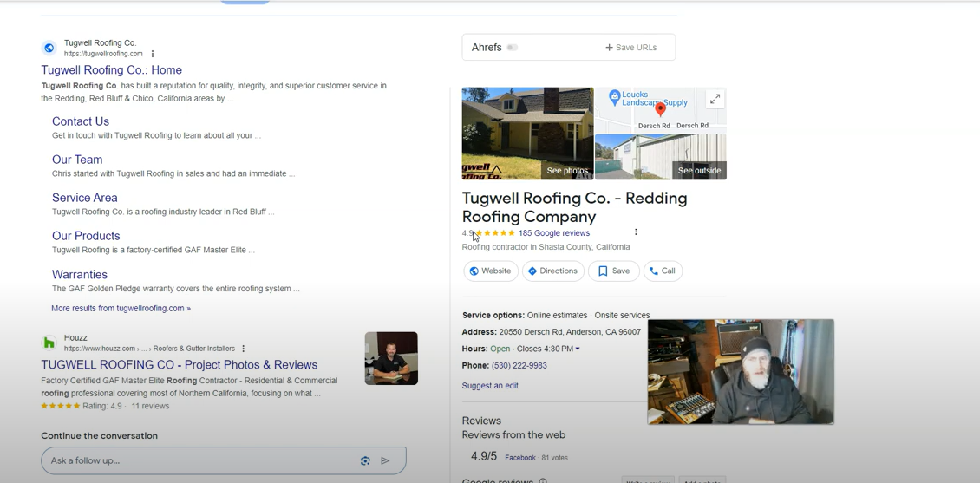This screenshot has width=980, height=483.
Task: Click Roofing contractor in Shasta County text
Action: point(546,247)
